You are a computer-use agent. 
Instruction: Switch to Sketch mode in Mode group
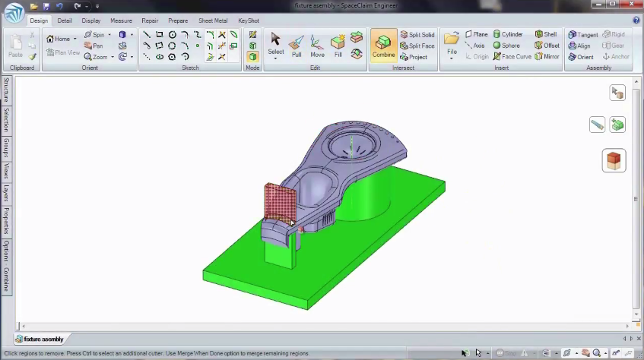tap(252, 35)
